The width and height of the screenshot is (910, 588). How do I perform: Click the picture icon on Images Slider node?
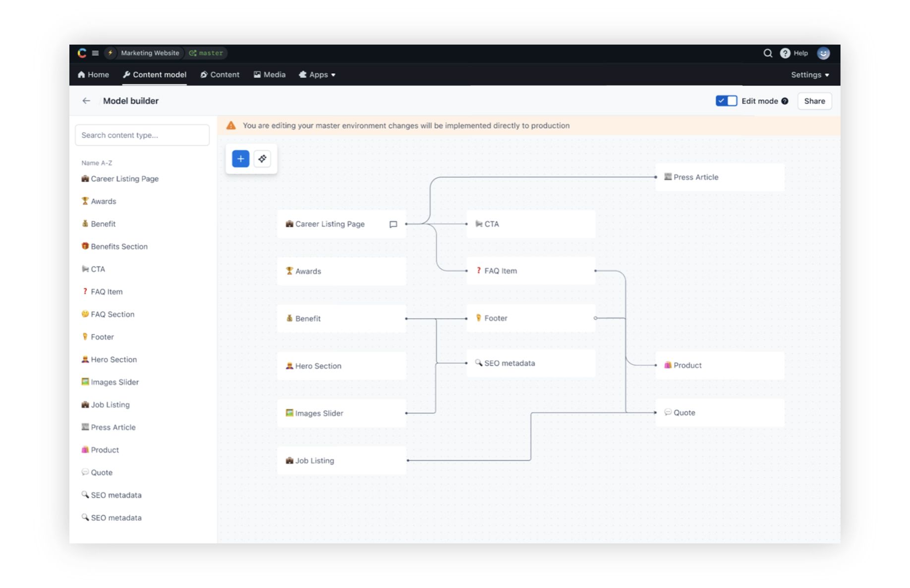click(x=289, y=413)
